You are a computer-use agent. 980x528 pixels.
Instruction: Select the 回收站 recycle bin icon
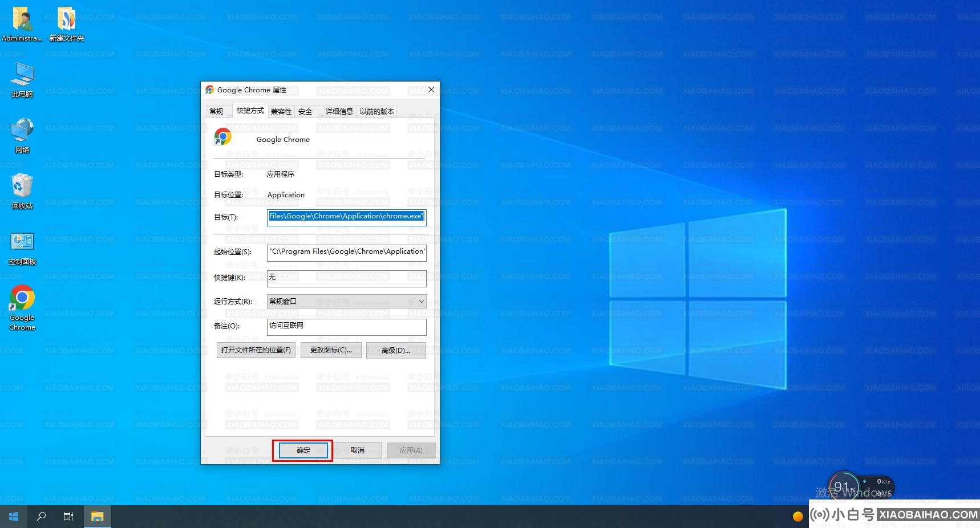pyautogui.click(x=22, y=192)
